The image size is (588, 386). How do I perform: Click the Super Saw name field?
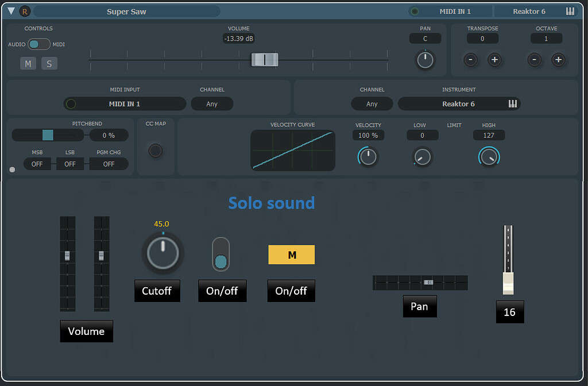coord(127,11)
